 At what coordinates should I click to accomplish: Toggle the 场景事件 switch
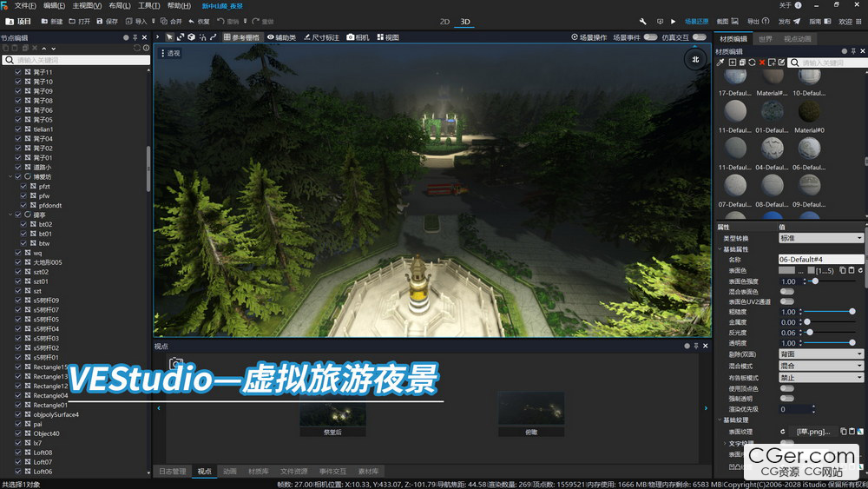(x=650, y=37)
